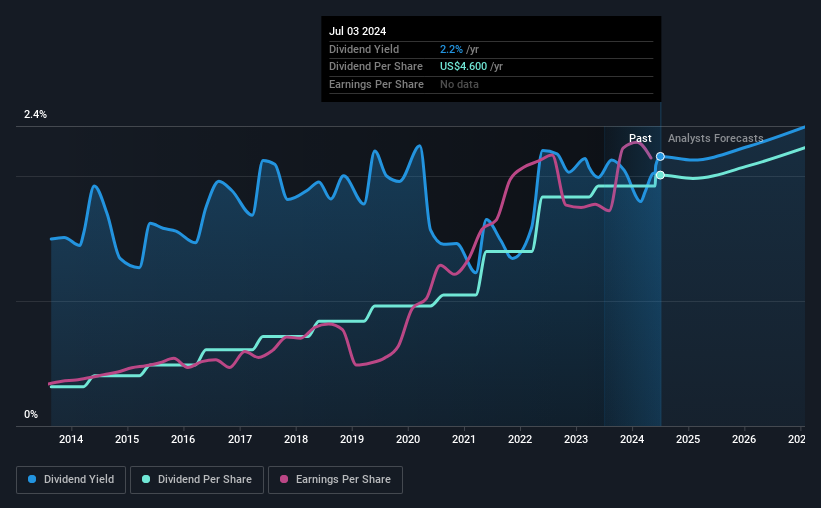Click the teal Dividend Per Share legend dot

coord(146,479)
